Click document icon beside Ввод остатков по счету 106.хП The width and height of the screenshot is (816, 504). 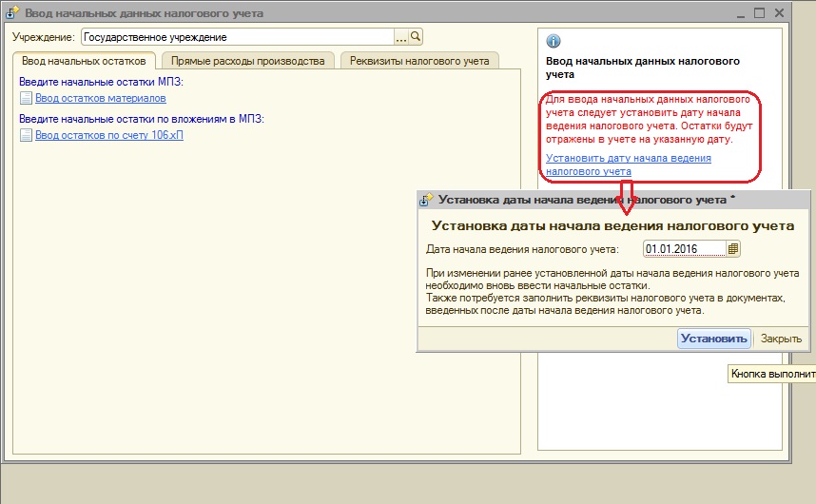26,136
